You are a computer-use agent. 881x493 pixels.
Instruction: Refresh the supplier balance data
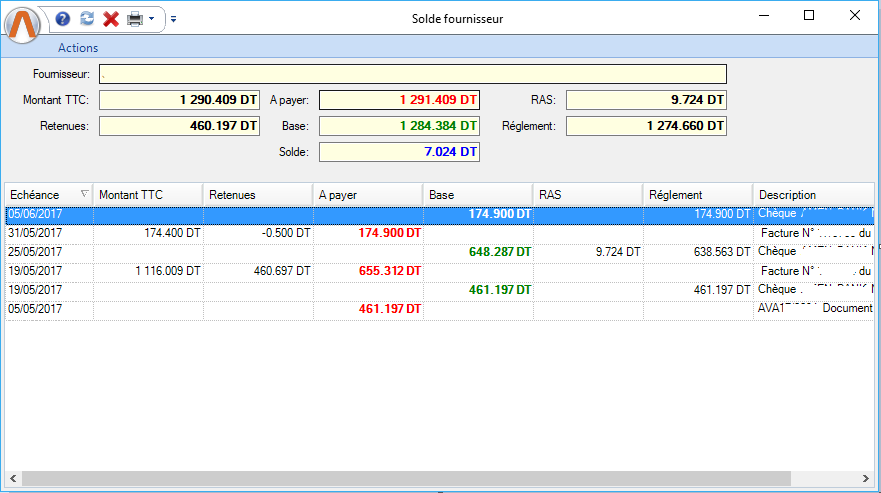click(87, 19)
